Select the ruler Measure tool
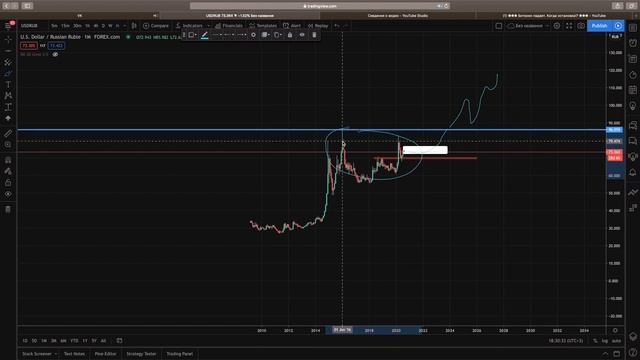640x360 pixels. (8, 133)
